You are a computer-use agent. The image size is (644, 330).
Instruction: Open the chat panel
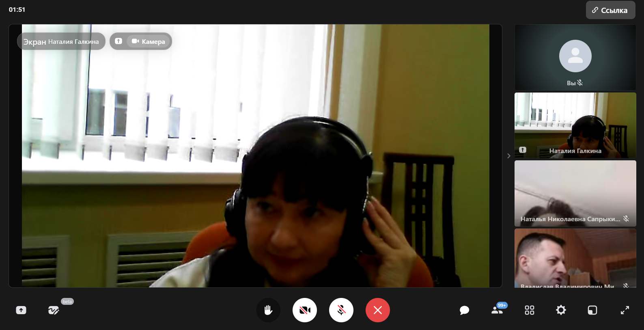(x=464, y=311)
